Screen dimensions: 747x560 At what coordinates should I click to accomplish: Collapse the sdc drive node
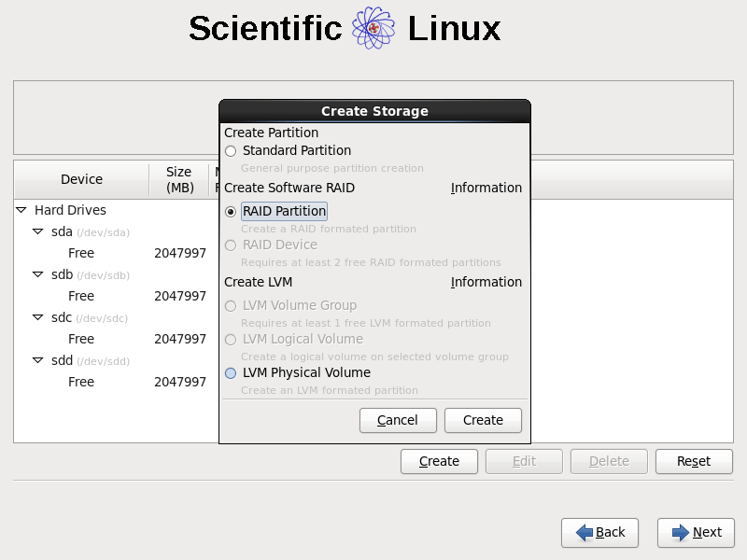coord(37,317)
